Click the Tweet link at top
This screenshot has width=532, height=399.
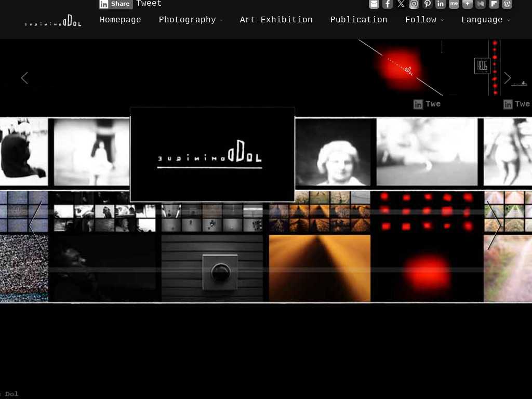coord(149,4)
